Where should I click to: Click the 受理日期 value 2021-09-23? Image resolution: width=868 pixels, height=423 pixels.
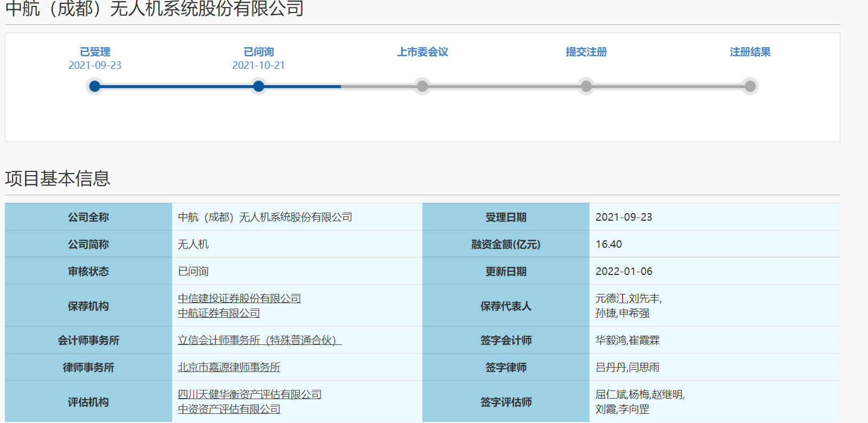point(624,217)
